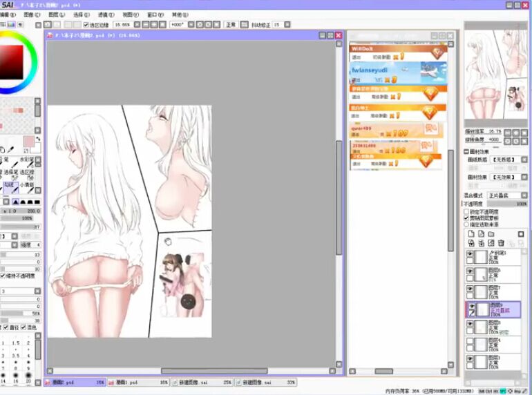The image size is (532, 395).
Task: Open the 图像 menu
Action: pyautogui.click(x=32, y=15)
